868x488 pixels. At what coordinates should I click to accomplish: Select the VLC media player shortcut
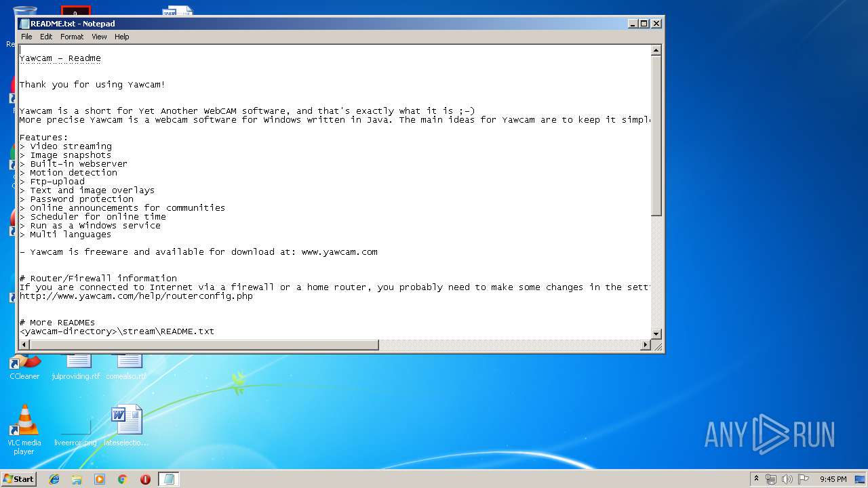coord(24,430)
